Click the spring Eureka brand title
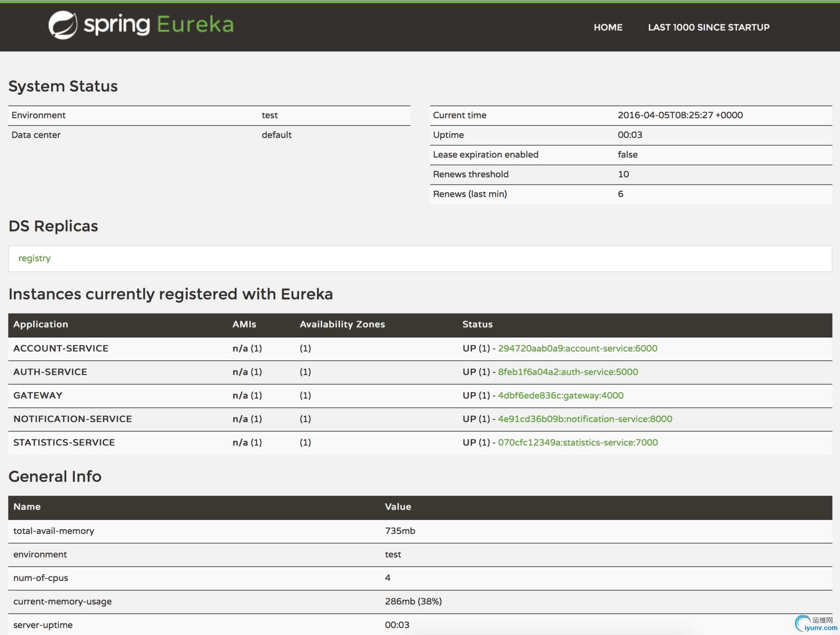The width and height of the screenshot is (840, 635). [158, 25]
